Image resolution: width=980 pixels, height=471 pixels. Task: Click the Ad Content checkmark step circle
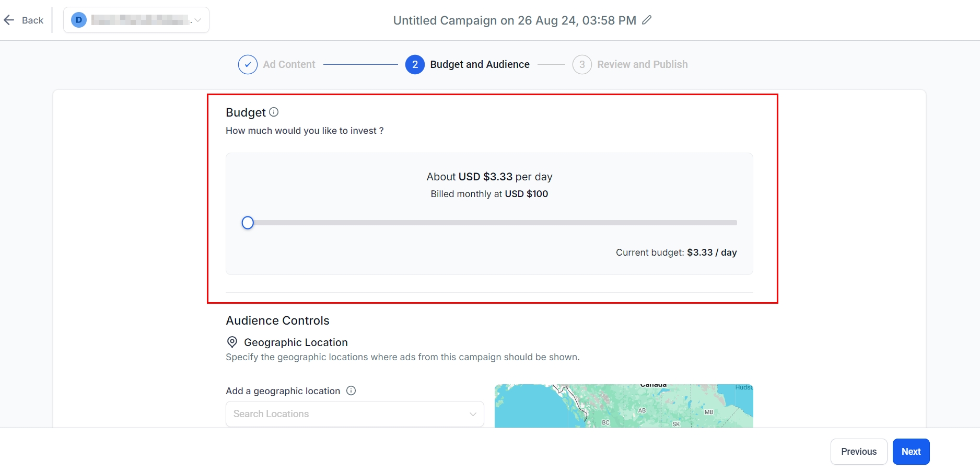[248, 65]
